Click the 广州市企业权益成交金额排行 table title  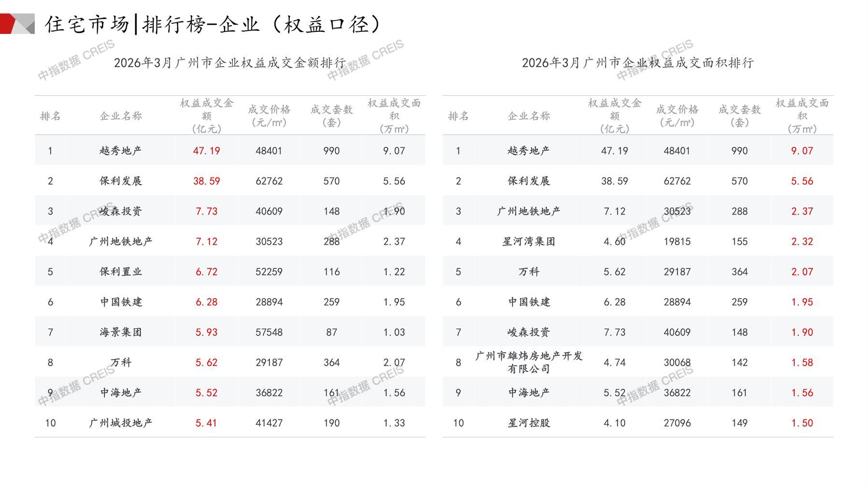pos(230,63)
